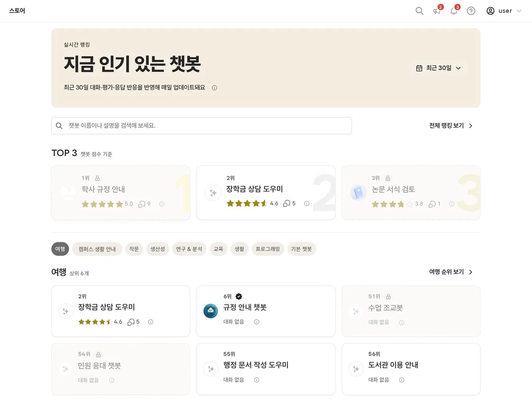Open the 여행 순위 보기 link
The width and height of the screenshot is (532, 399).
coord(451,272)
